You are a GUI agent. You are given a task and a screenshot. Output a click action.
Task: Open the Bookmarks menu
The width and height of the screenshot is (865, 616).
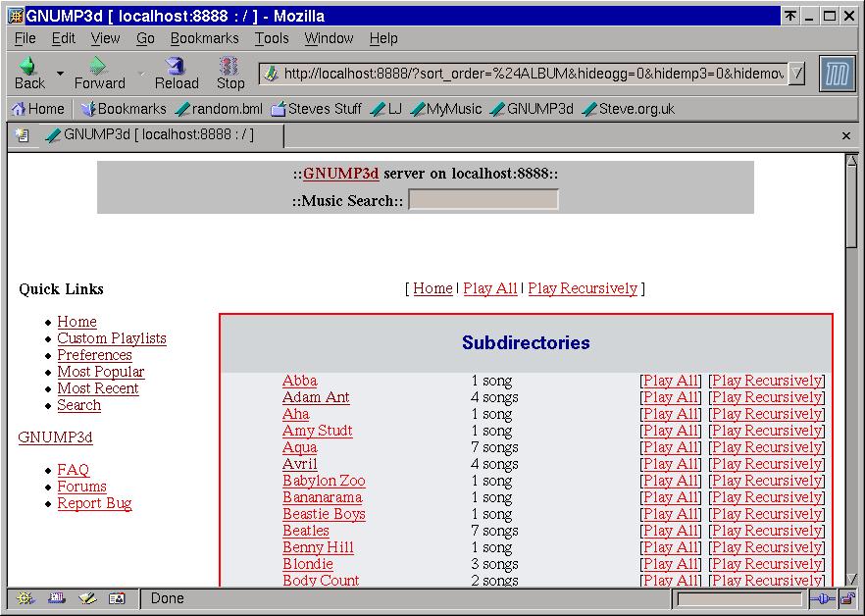click(205, 38)
